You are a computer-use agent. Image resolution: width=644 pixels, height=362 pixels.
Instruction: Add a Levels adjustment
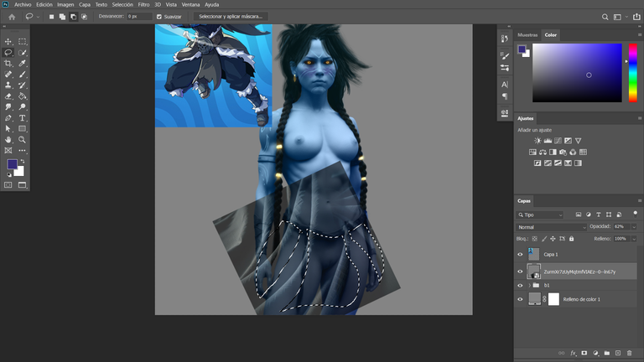click(x=548, y=141)
